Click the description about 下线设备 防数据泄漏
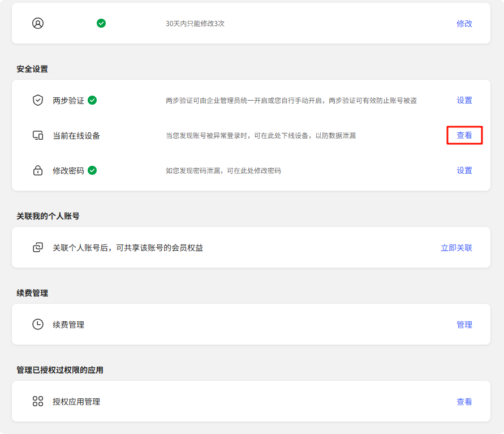 tap(261, 136)
